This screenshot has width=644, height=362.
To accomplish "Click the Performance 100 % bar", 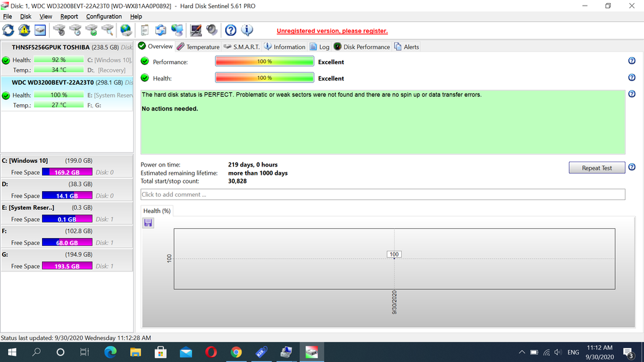I will click(265, 61).
